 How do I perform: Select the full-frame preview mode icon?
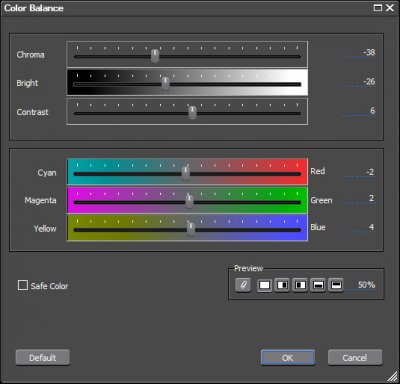(x=264, y=285)
